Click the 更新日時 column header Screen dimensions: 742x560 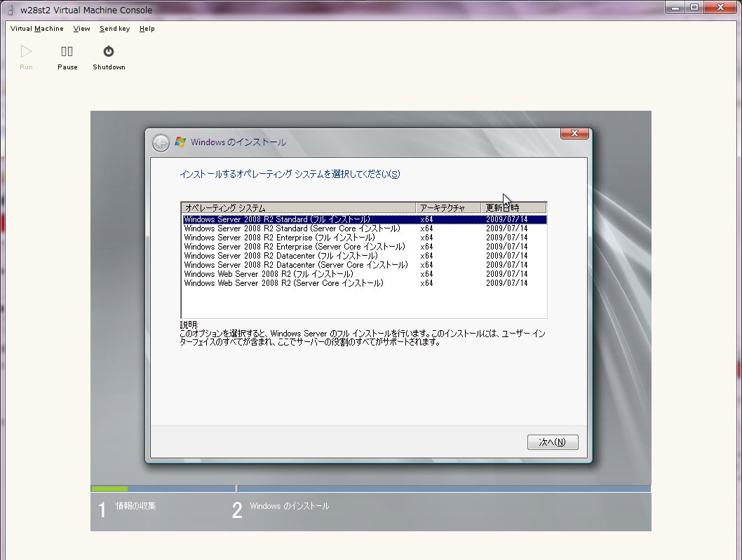tap(514, 207)
